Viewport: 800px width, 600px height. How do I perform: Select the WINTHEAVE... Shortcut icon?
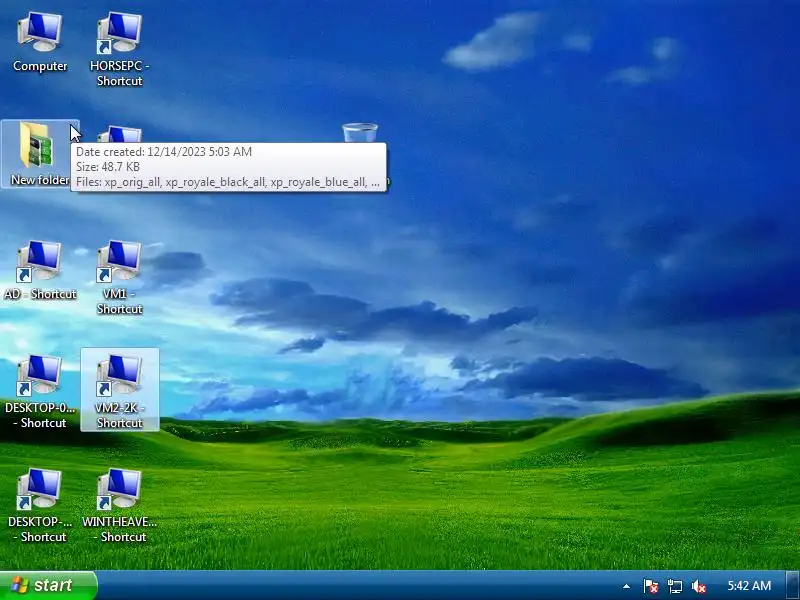pos(119,505)
